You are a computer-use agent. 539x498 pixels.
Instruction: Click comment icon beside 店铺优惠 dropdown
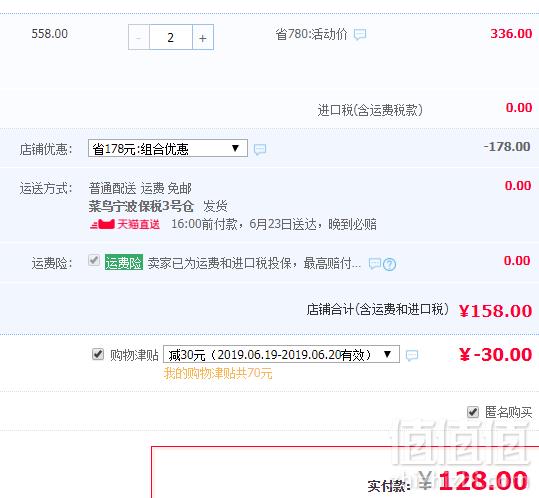click(x=260, y=149)
